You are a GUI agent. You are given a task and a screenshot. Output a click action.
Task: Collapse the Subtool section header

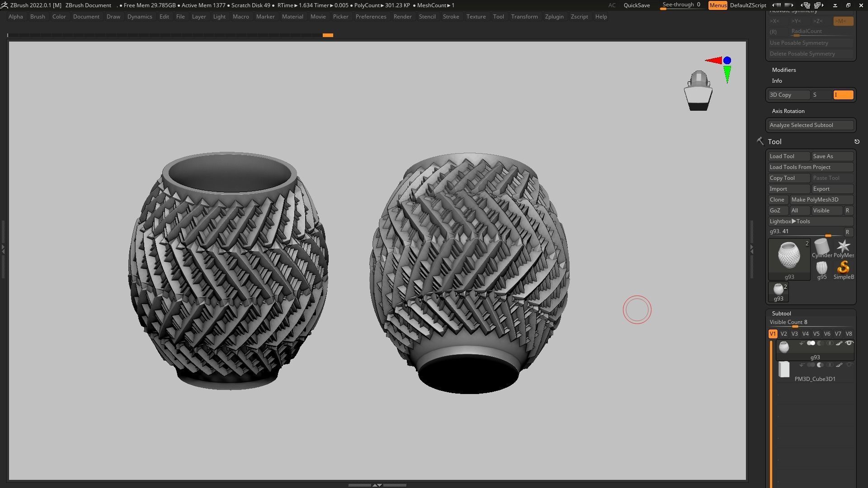coord(781,314)
